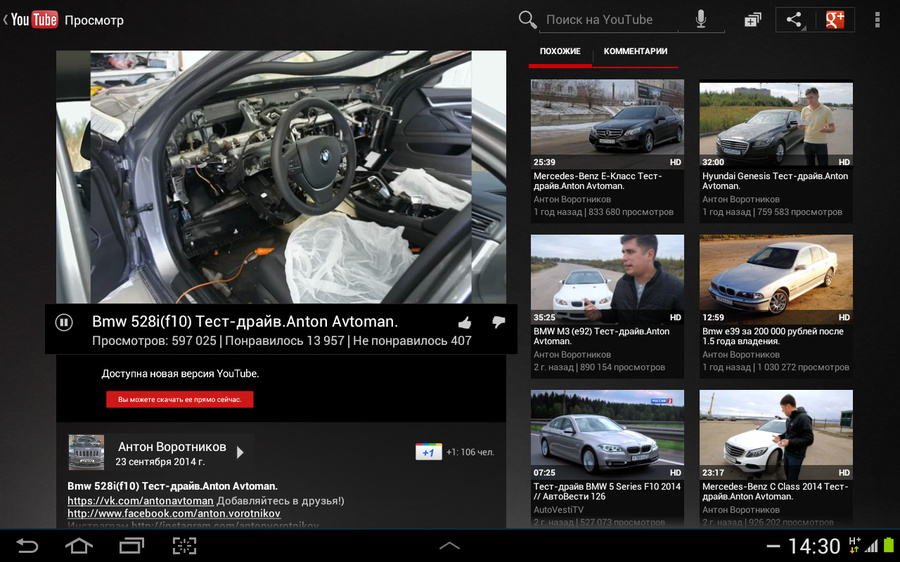
Task: Select 'Mercedes-Benz E-Класс Тест-драйв' title text
Action: [x=598, y=181]
